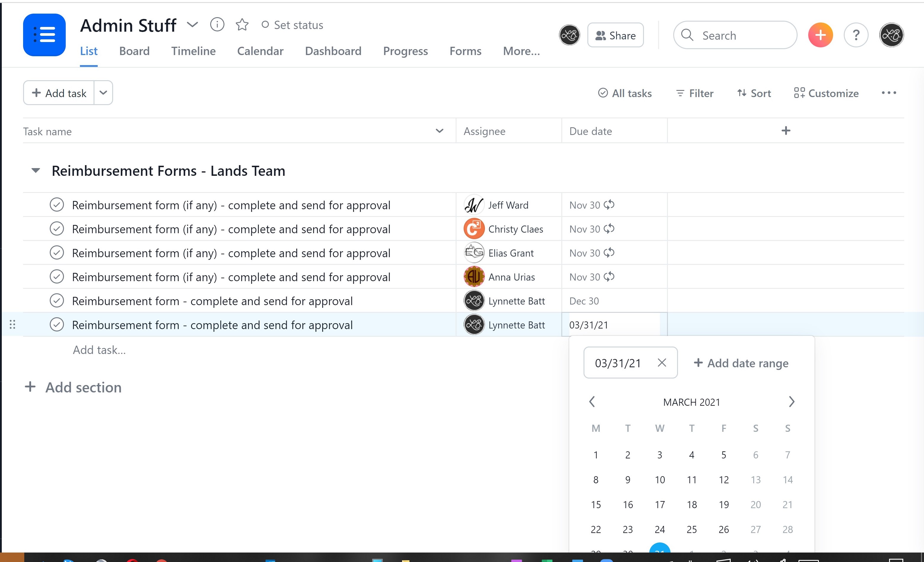Image resolution: width=924 pixels, height=562 pixels.
Task: Open the help question mark menu
Action: 856,35
